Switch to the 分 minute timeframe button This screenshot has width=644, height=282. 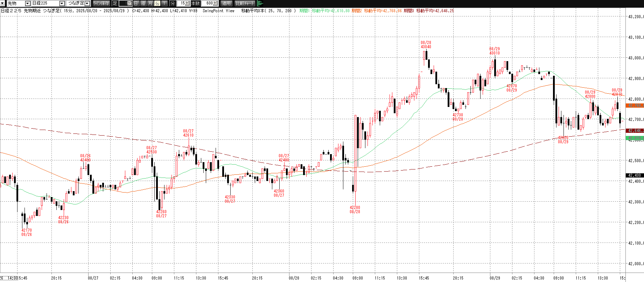pyautogui.click(x=157, y=3)
